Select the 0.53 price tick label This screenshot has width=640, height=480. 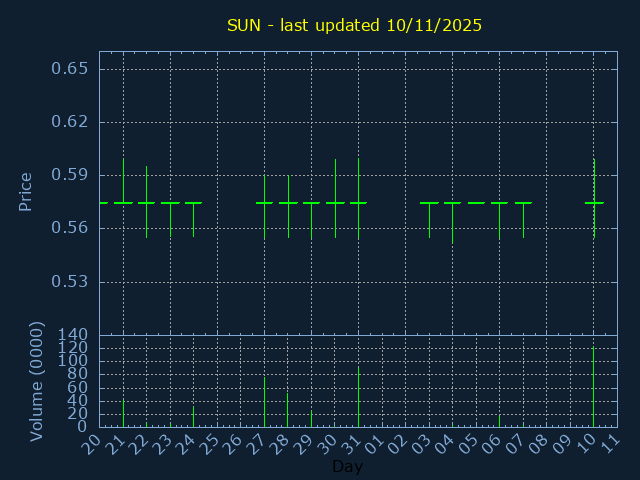click(x=70, y=281)
